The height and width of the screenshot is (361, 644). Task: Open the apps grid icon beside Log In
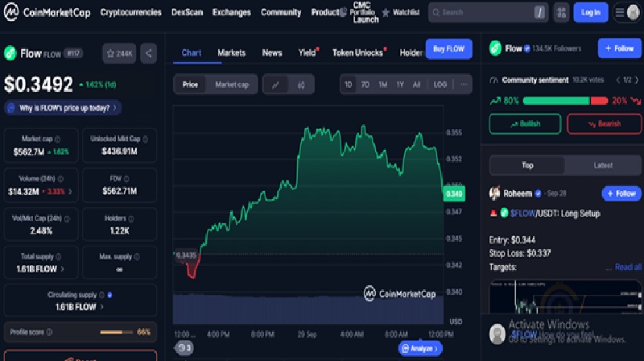click(561, 12)
